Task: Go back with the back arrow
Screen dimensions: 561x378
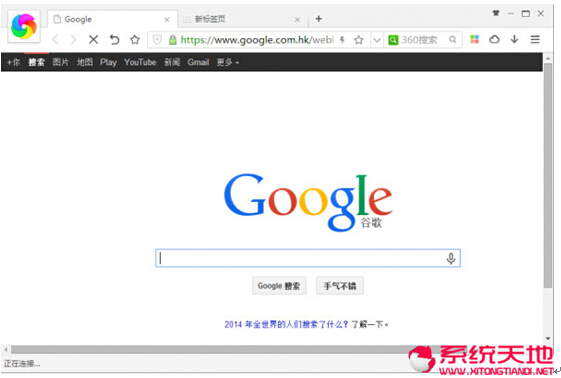Action: (x=55, y=39)
